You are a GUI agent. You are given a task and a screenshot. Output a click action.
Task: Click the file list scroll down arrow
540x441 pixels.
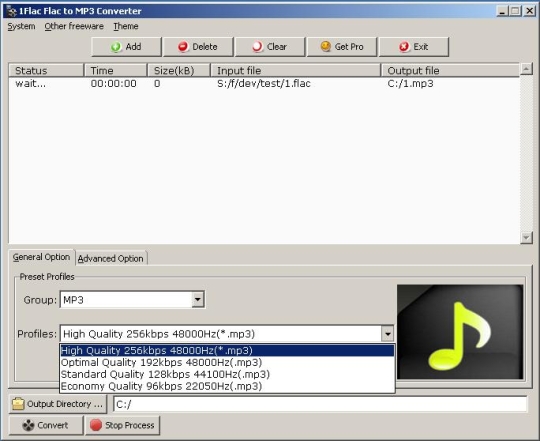point(526,238)
